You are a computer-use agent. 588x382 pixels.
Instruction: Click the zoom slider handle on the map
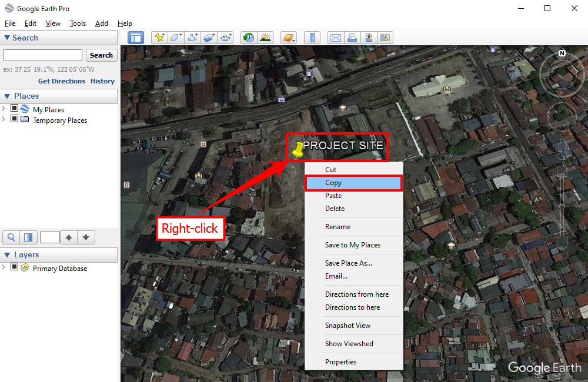point(562,206)
